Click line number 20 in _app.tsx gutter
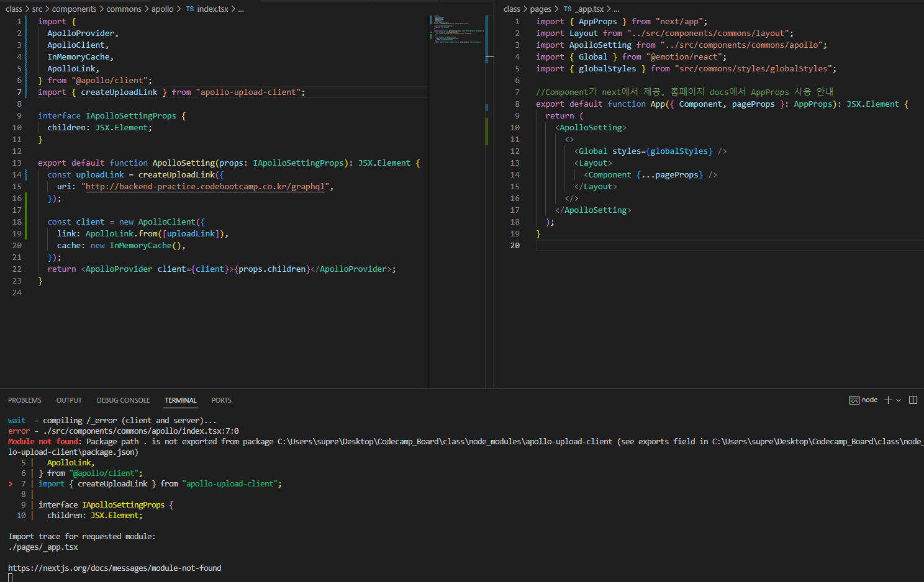 point(515,246)
